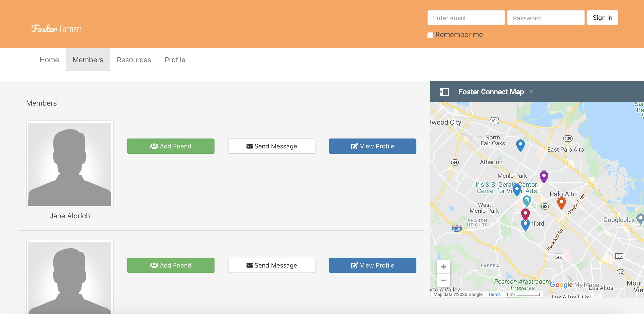Zoom in on the map
Viewport: 644px width, 314px height.
click(443, 267)
